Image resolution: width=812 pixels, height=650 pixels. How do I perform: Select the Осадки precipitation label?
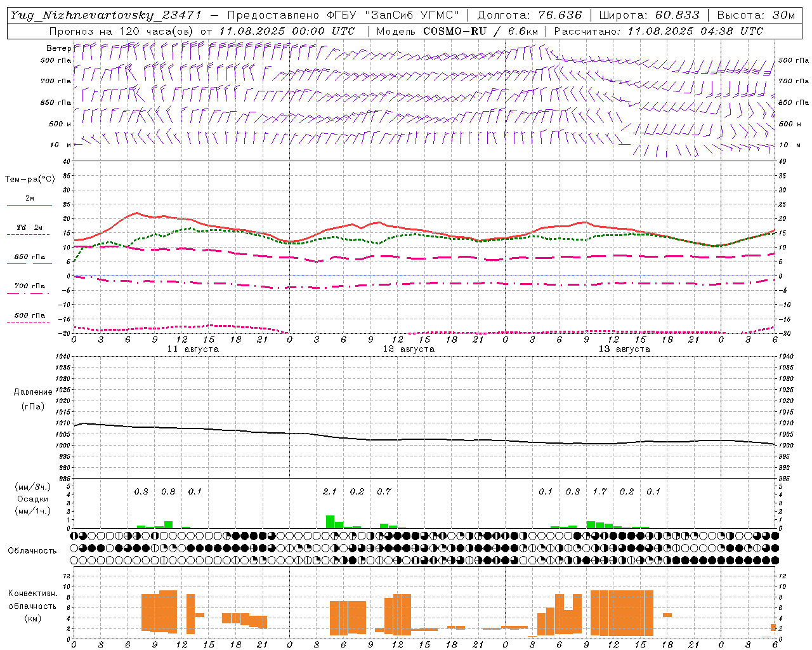point(32,499)
